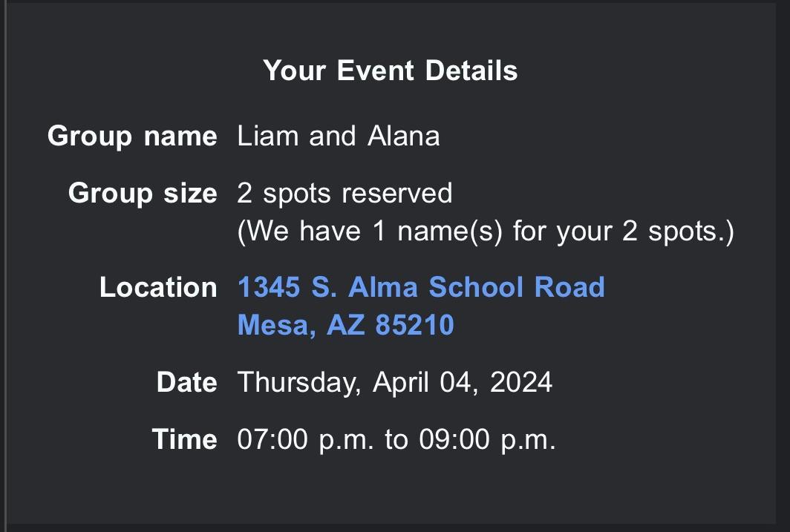Click the Time label
Screen dimensions: 790x532
point(185,439)
